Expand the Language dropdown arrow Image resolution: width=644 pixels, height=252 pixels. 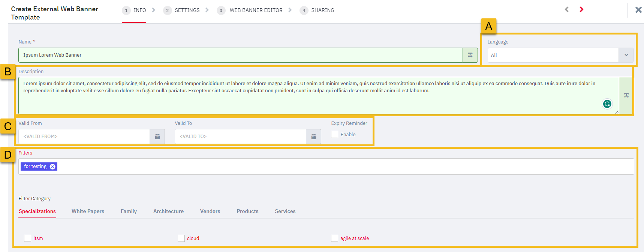(626, 55)
